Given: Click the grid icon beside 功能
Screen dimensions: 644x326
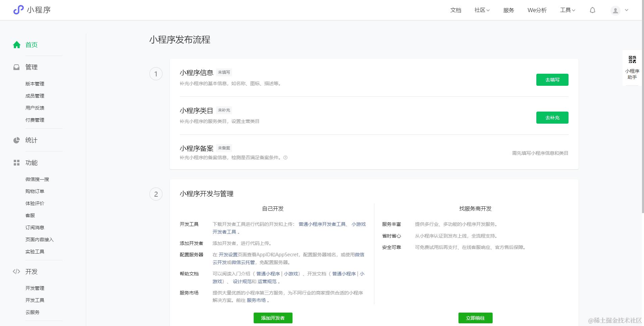Looking at the screenshot, I should (x=16, y=162).
